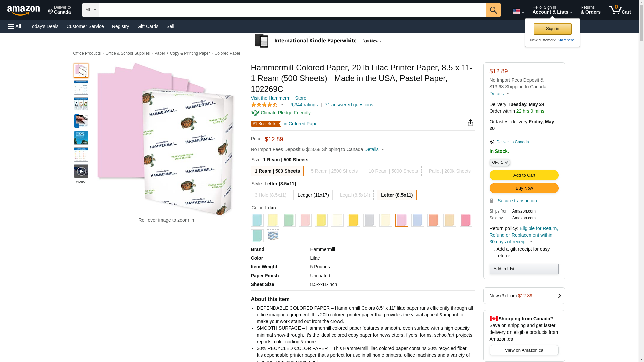Open the Qty quantity dropdown
The height and width of the screenshot is (362, 644).
pyautogui.click(x=499, y=162)
